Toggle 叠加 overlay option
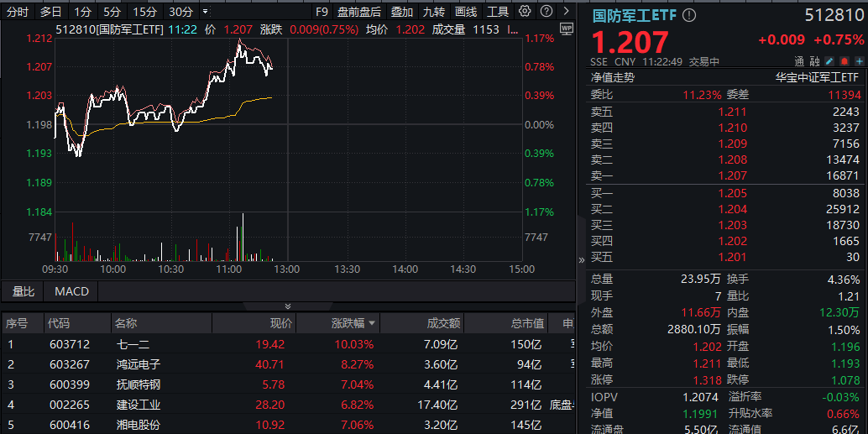This screenshot has height=434, width=868. pos(402,12)
